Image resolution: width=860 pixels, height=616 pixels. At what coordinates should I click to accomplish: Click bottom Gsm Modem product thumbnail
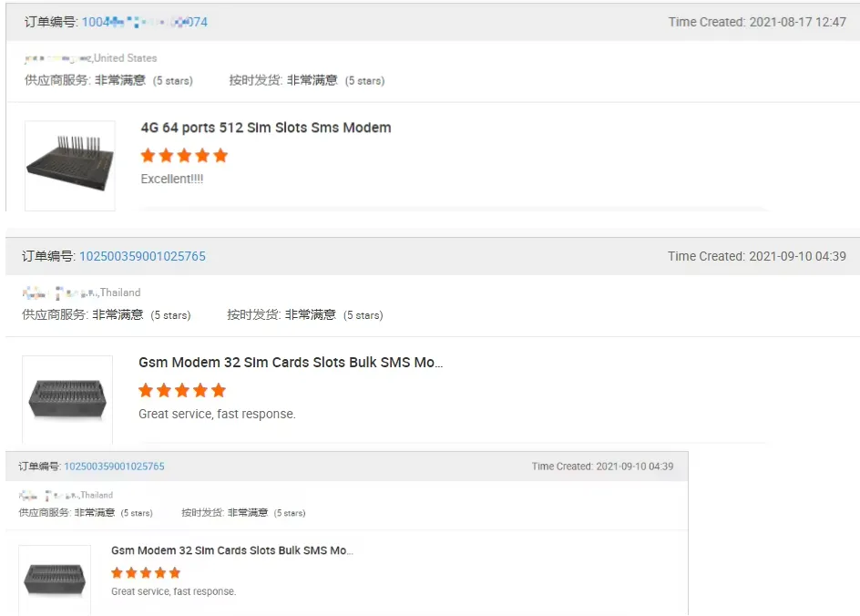[55, 580]
